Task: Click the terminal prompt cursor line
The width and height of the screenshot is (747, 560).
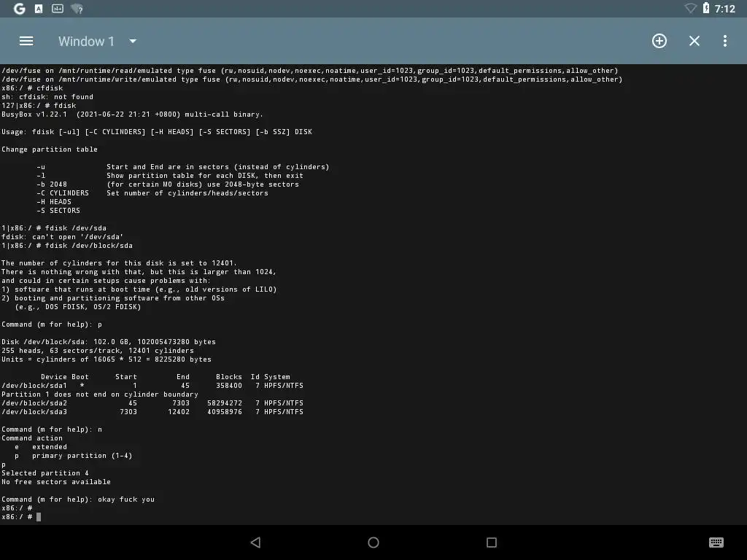Action: pos(21,517)
